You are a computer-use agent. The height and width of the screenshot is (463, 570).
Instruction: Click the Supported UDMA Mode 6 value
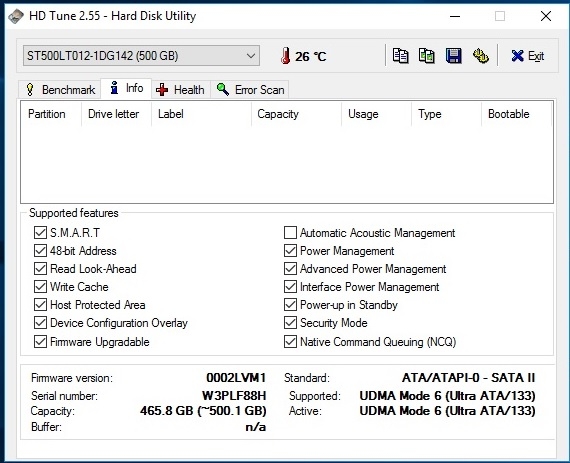tap(447, 395)
